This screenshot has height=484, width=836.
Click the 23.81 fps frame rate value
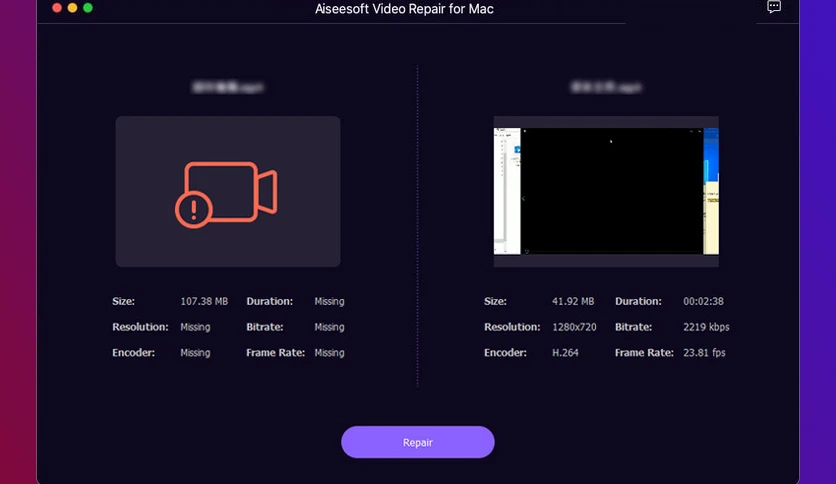click(x=704, y=352)
